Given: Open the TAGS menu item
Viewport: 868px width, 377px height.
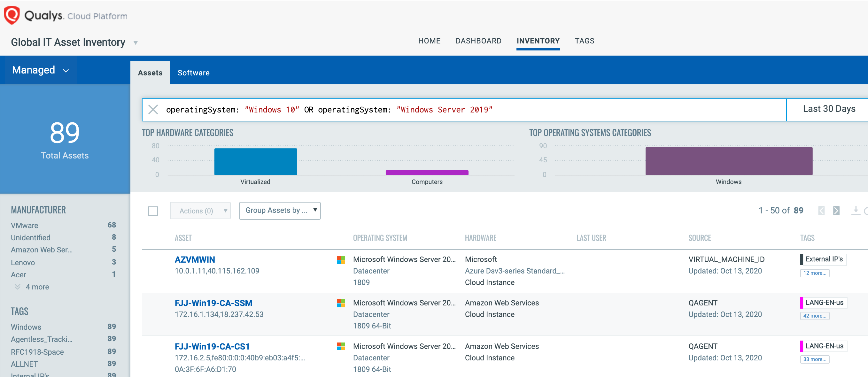Looking at the screenshot, I should coord(585,41).
